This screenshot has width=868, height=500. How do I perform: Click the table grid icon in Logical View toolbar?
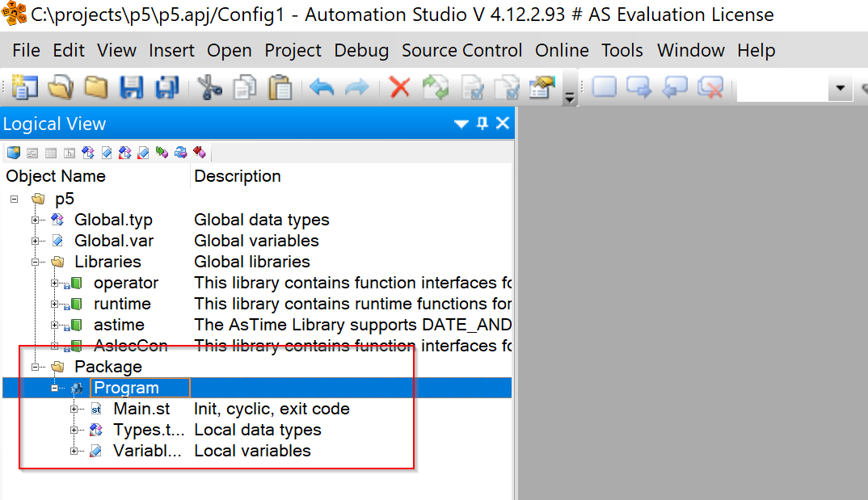point(51,153)
